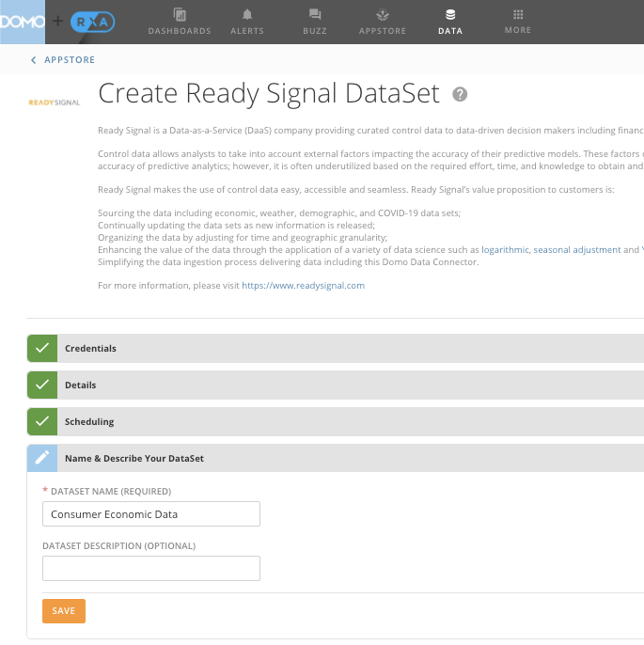Screen dimensions: 644x645
Task: Expand the Details section
Action: (x=80, y=385)
